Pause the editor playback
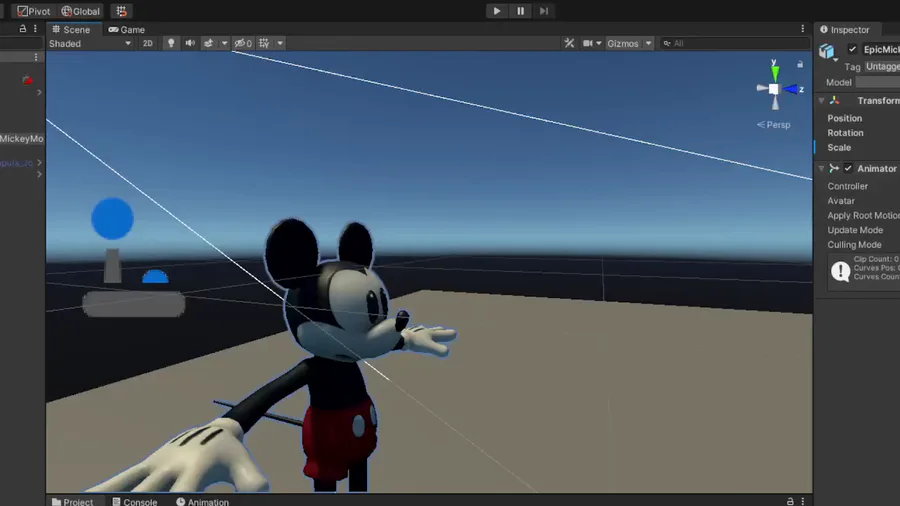Screen dimensions: 900x506 click(520, 11)
